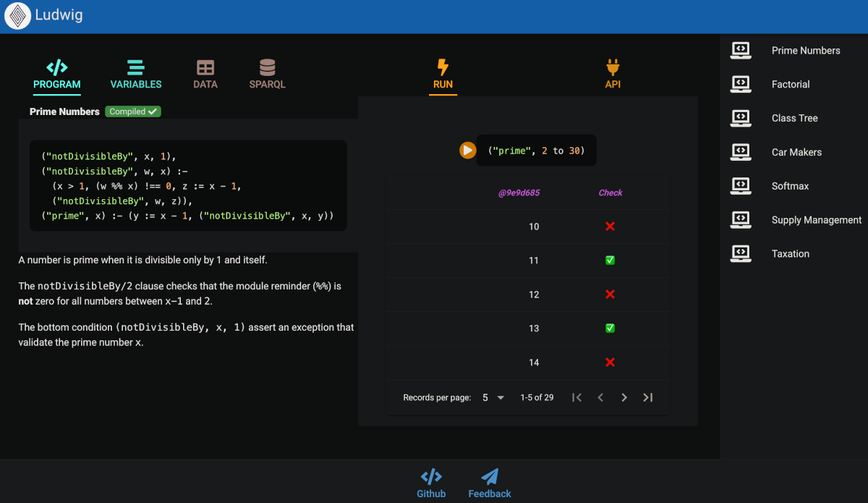The width and height of the screenshot is (868, 503).
Task: Select the SPARQL database tab
Action: click(268, 75)
